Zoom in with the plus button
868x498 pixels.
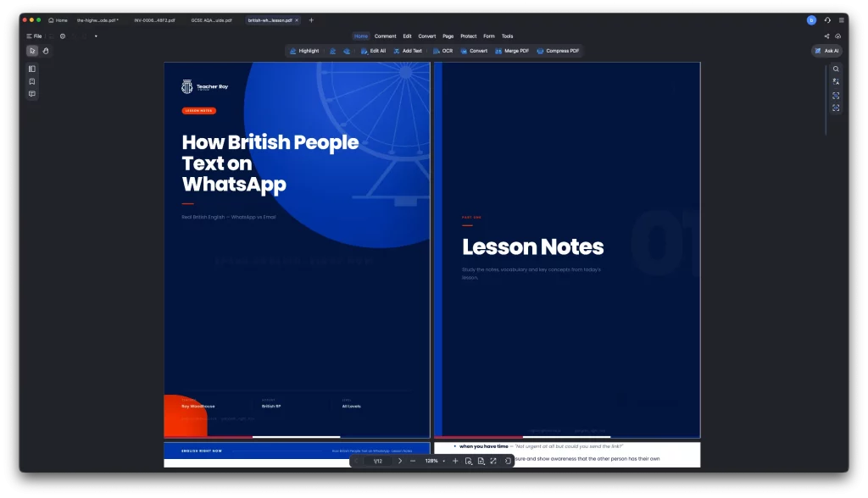click(x=455, y=461)
